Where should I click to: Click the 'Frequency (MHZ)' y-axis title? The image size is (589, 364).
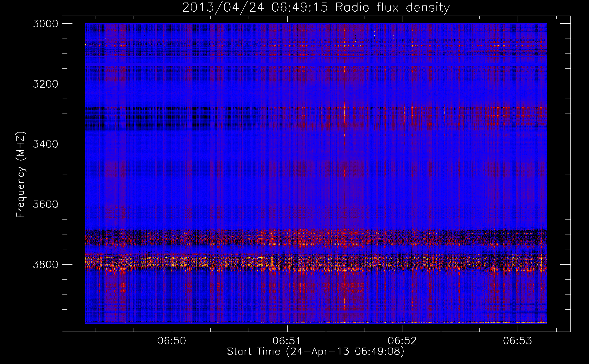(x=21, y=175)
